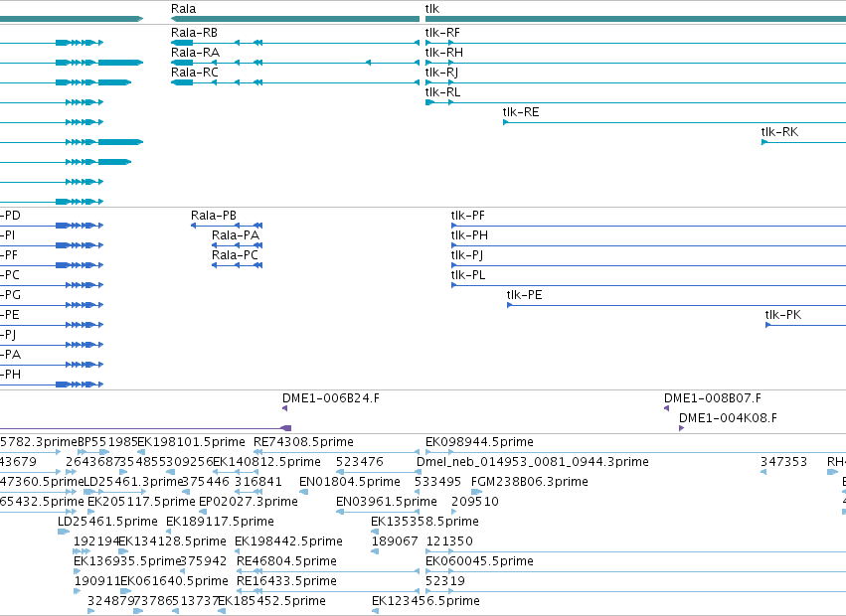Choose the tlk-PL CDS feature

[x=468, y=275]
